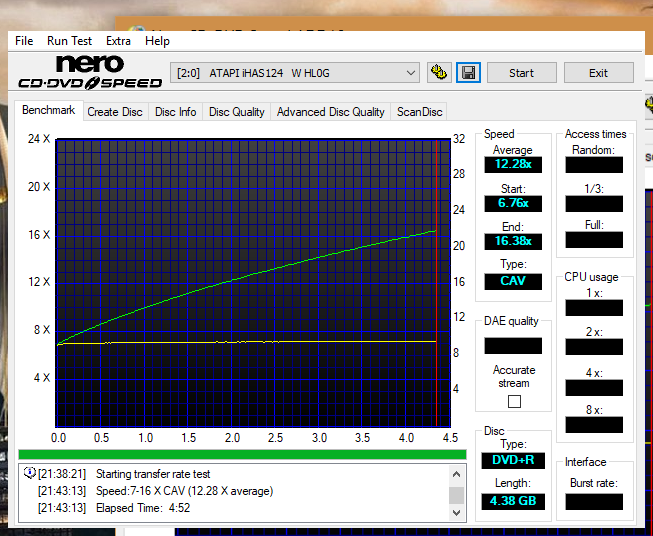Click the save floppy disk icon

click(469, 73)
